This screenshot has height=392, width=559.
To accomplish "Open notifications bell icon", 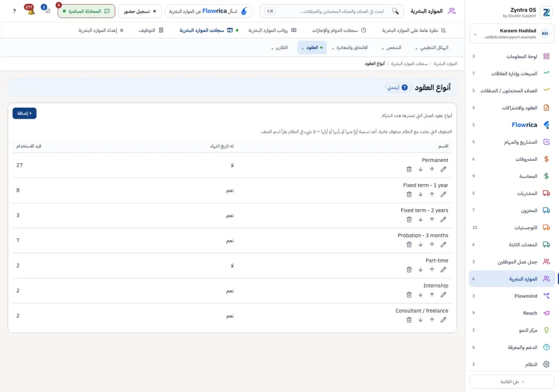I will pos(31,11).
